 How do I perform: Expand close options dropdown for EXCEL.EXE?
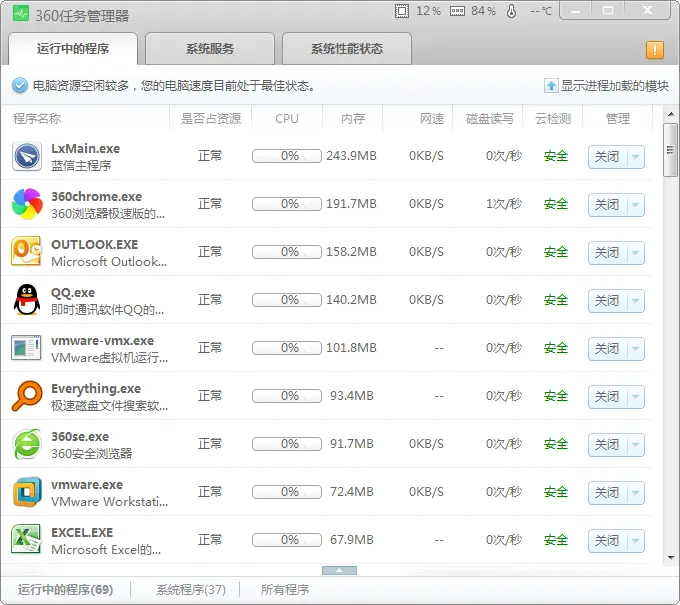pyautogui.click(x=636, y=541)
